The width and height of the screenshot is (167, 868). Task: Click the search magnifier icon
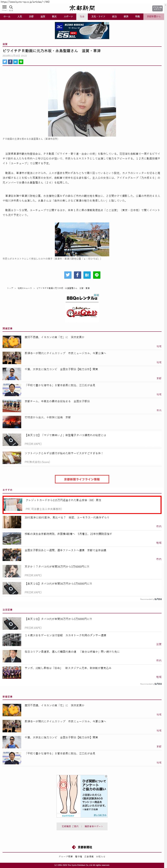coord(11,7)
